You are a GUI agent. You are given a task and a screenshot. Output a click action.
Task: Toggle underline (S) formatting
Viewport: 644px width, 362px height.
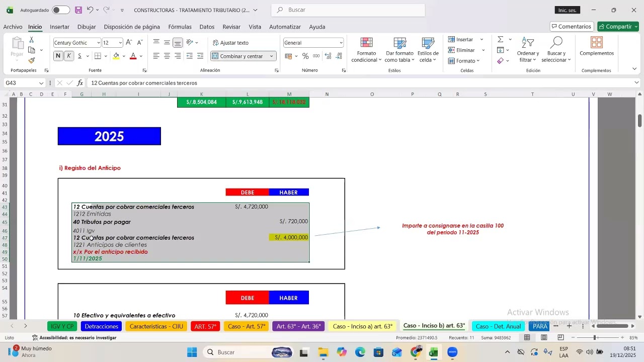80,56
